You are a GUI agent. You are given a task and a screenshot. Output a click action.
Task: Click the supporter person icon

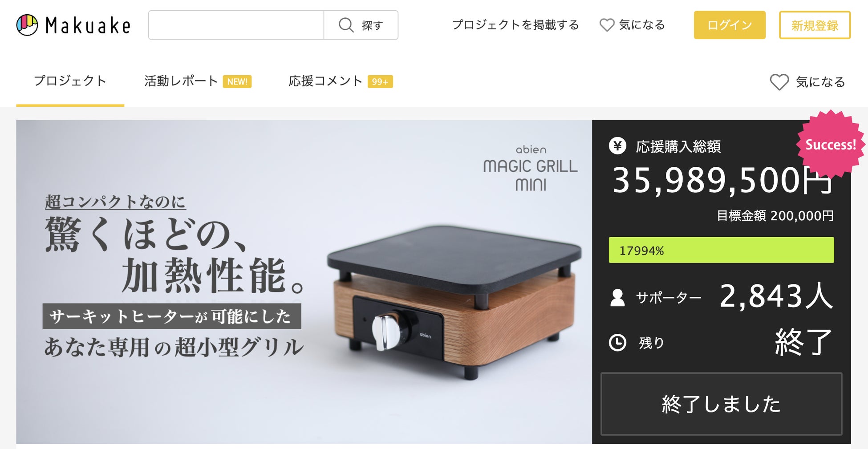click(617, 297)
